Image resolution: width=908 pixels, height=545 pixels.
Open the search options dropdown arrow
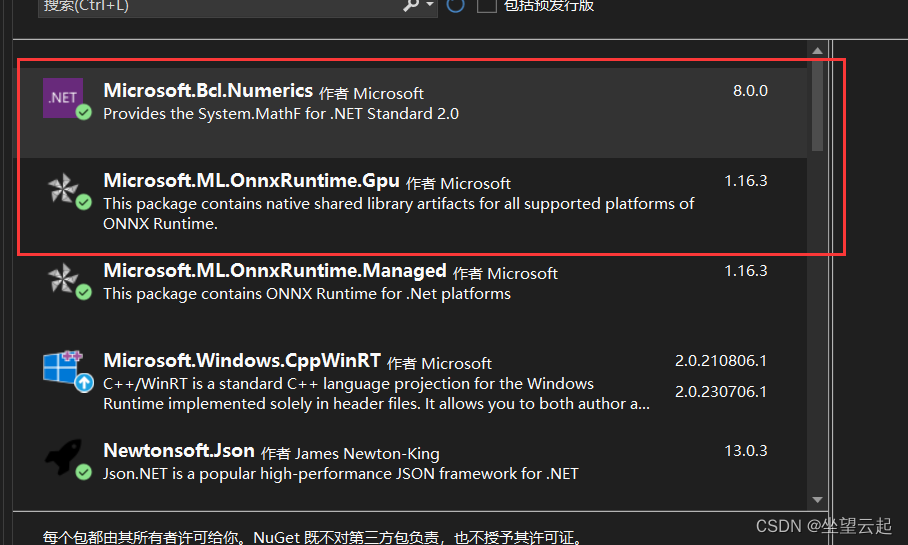430,5
